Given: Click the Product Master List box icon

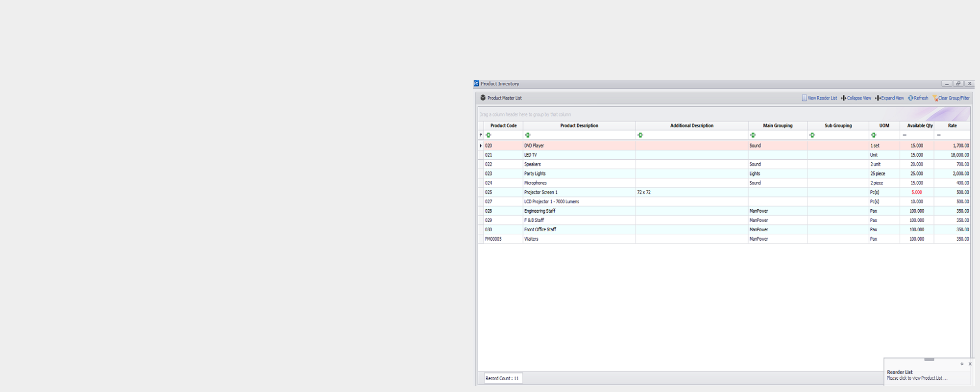Looking at the screenshot, I should [483, 98].
